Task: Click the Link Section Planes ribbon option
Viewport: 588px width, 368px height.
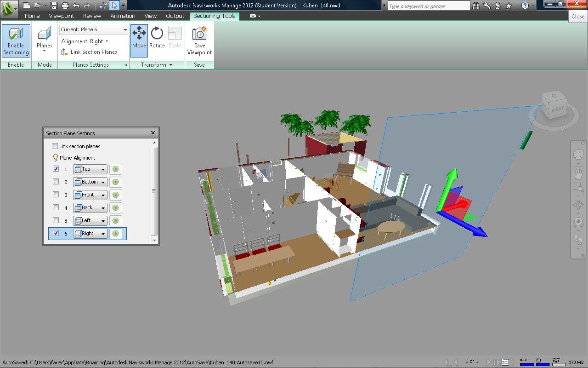Action: 89,52
